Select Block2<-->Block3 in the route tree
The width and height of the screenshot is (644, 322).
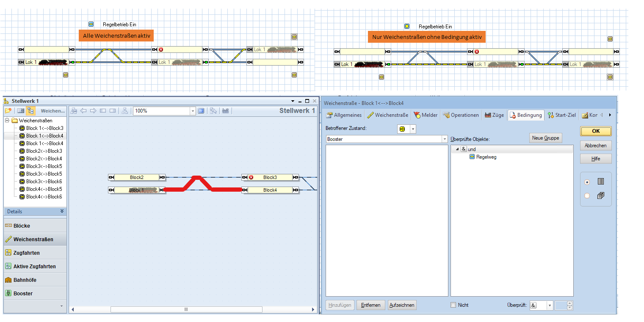[44, 151]
